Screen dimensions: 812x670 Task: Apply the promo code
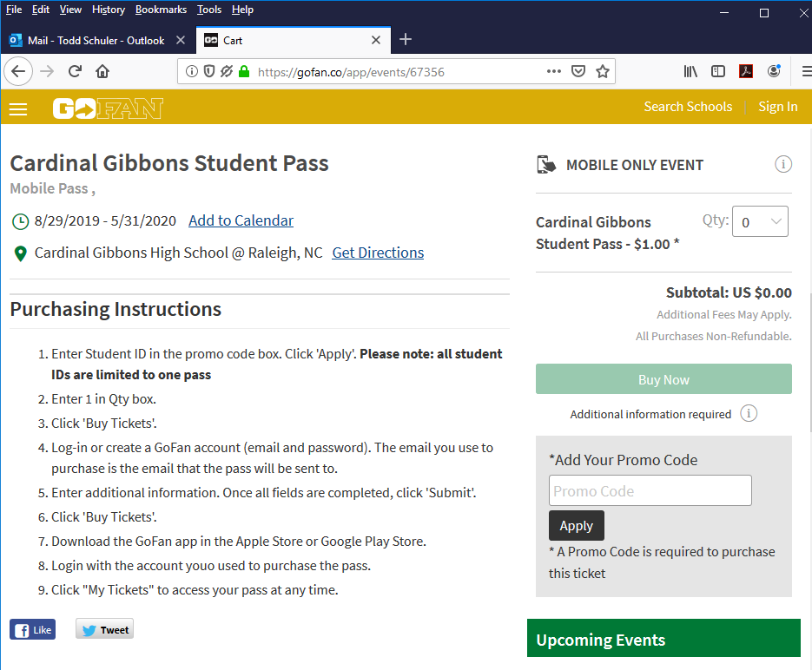point(577,525)
